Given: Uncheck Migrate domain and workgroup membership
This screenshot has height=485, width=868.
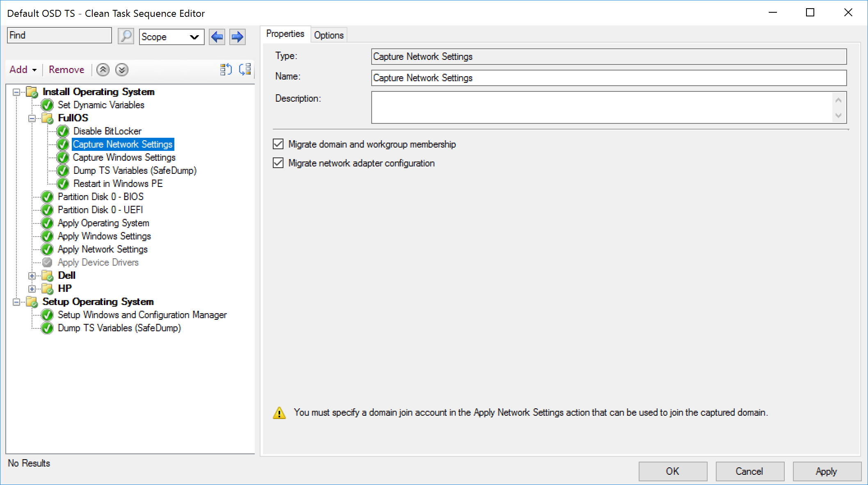Looking at the screenshot, I should (x=278, y=144).
